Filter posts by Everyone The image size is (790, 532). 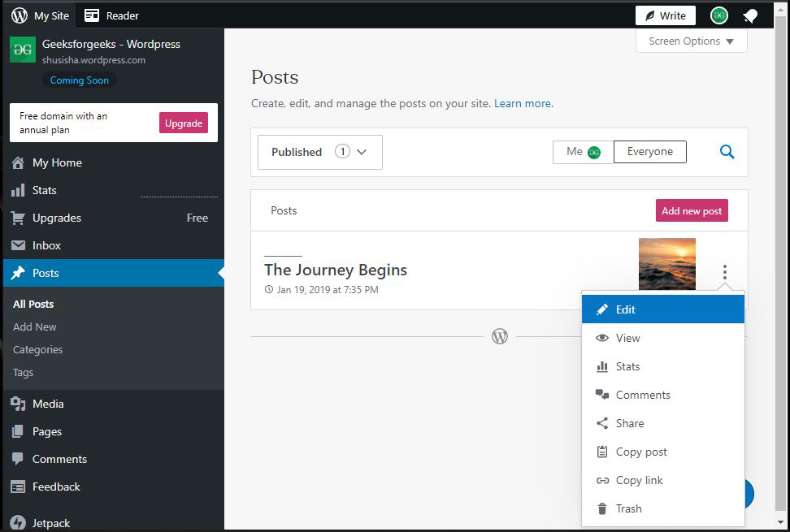click(650, 152)
